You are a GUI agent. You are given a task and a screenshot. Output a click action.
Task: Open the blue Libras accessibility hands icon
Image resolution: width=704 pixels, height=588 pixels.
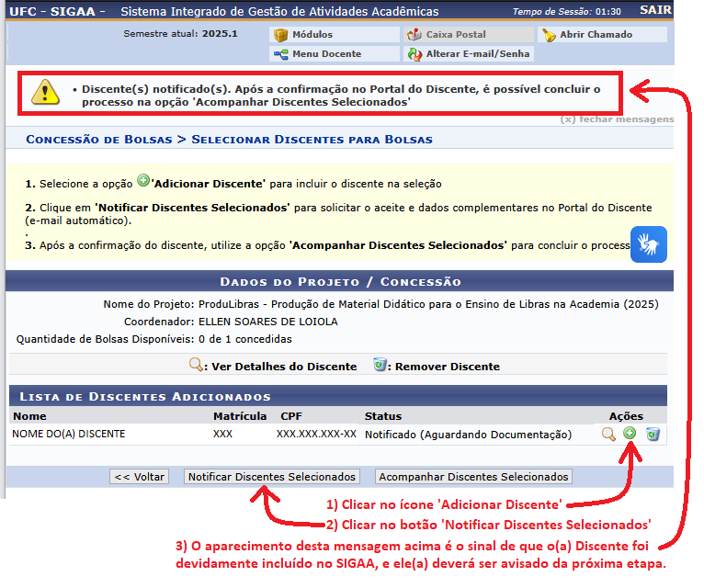click(x=649, y=244)
